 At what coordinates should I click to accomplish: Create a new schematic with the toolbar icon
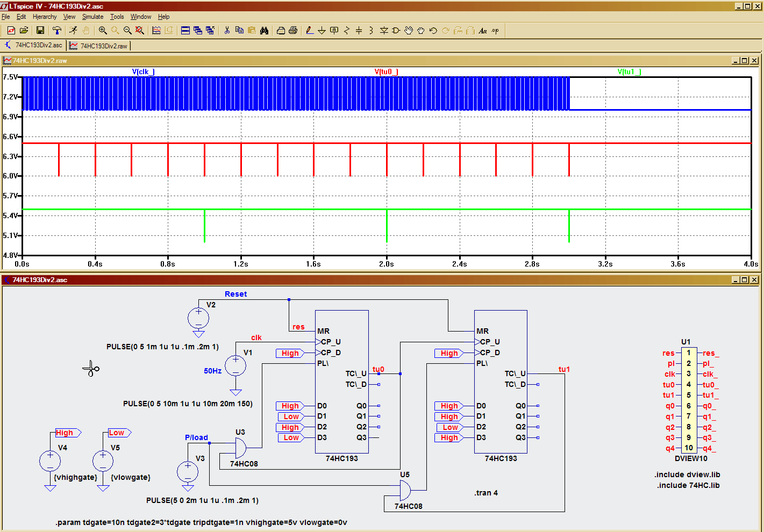pos(11,31)
